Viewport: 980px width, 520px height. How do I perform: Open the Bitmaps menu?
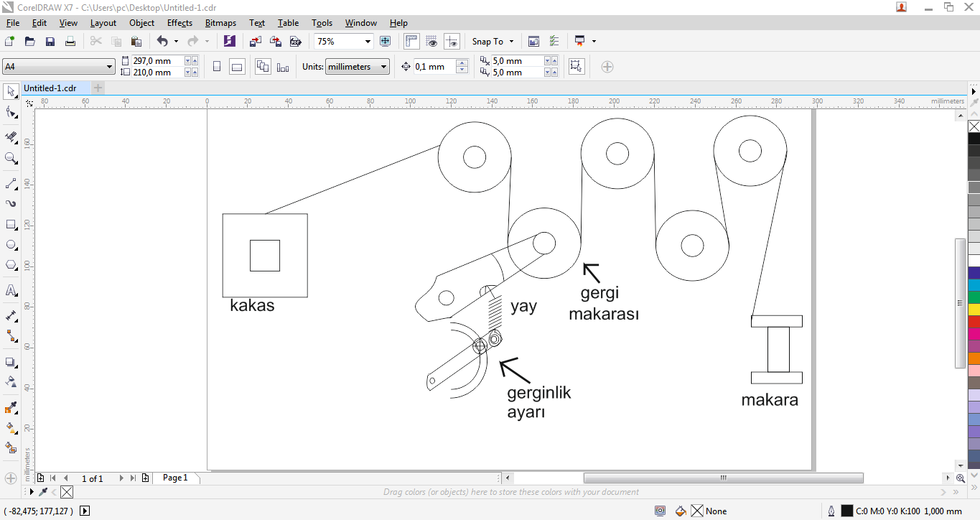tap(220, 23)
